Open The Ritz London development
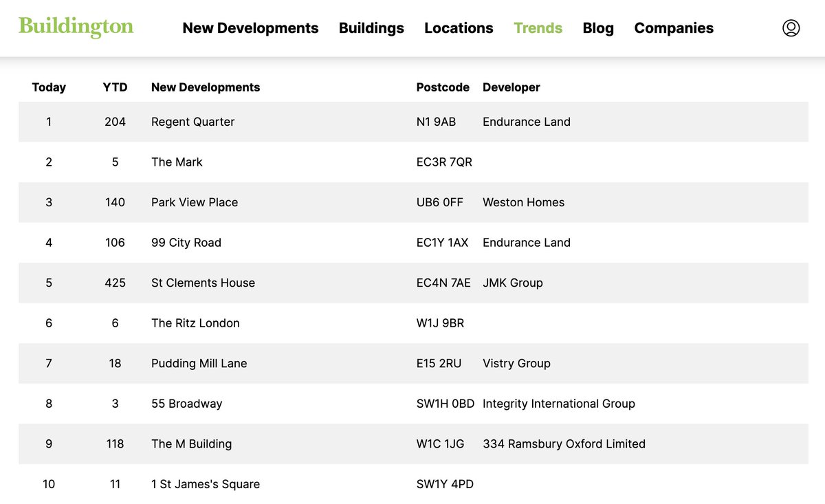The image size is (825, 504). [x=195, y=323]
